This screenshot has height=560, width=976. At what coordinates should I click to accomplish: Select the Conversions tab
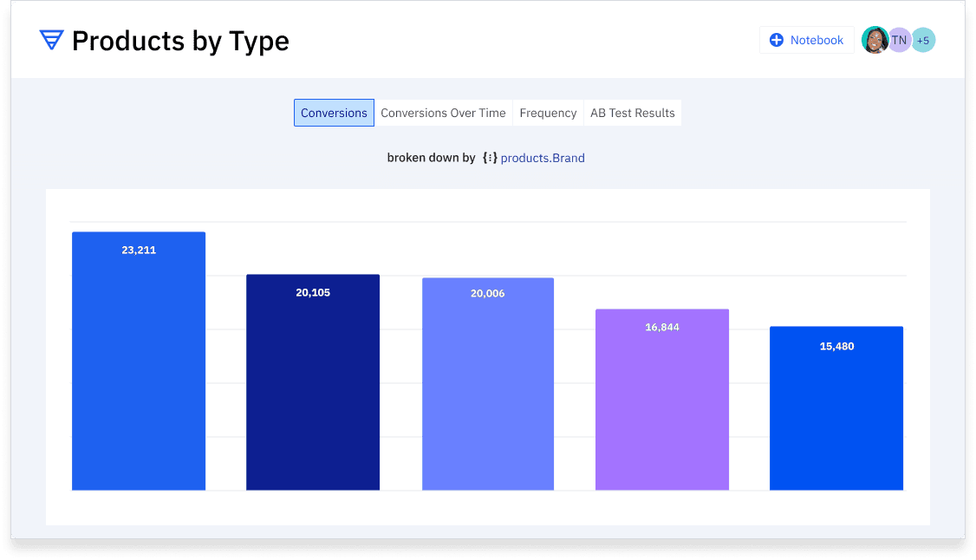tap(334, 113)
